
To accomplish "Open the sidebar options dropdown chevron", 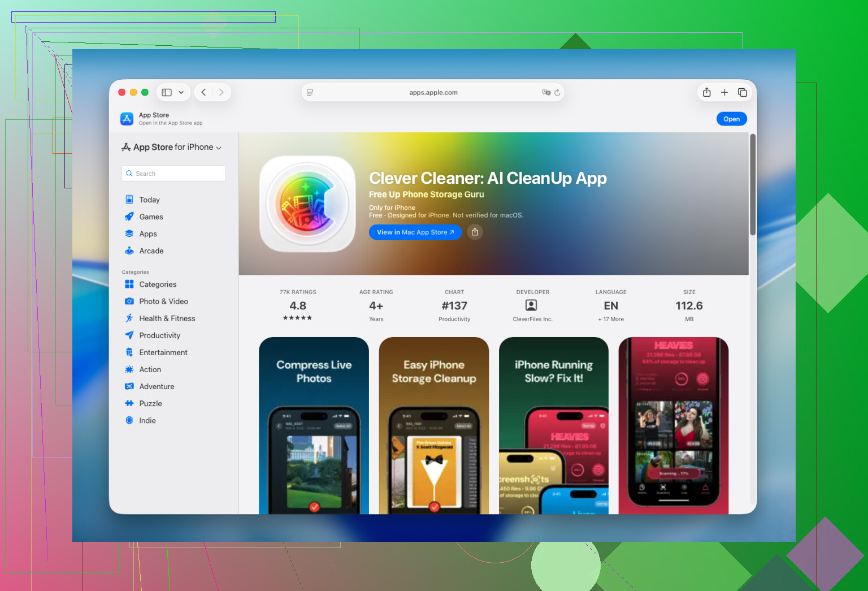I will point(181,92).
